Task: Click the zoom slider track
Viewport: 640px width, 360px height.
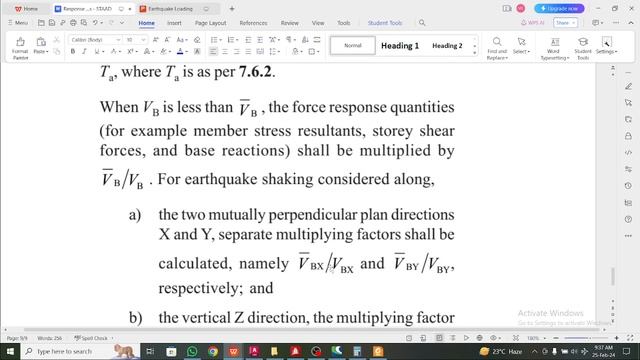Action: [587, 338]
